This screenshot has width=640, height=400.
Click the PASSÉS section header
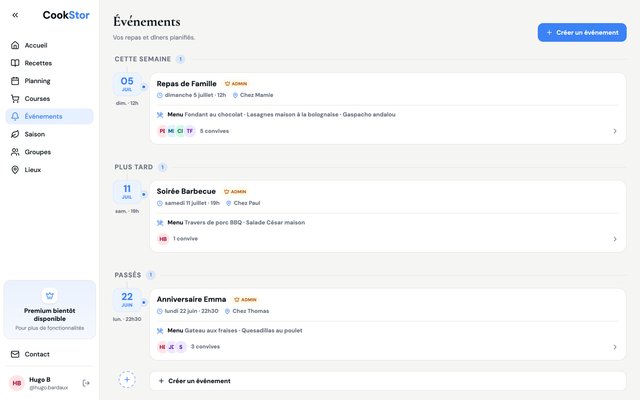[128, 275]
